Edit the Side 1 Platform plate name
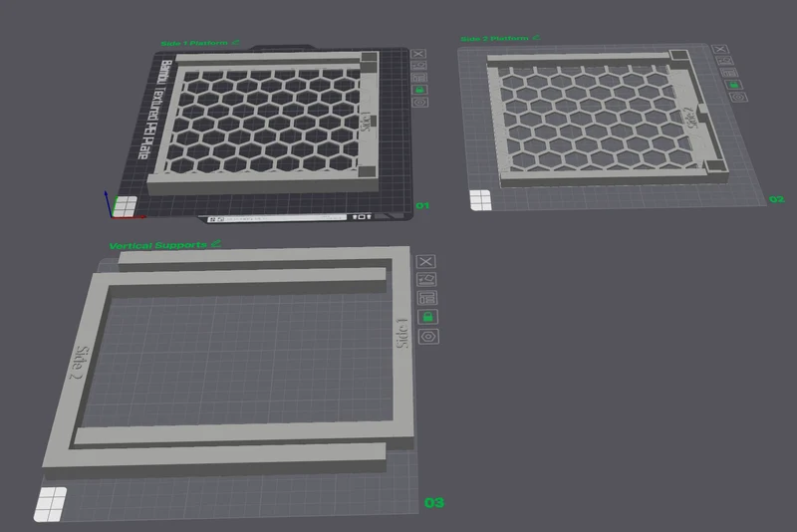The image size is (797, 532). click(235, 42)
